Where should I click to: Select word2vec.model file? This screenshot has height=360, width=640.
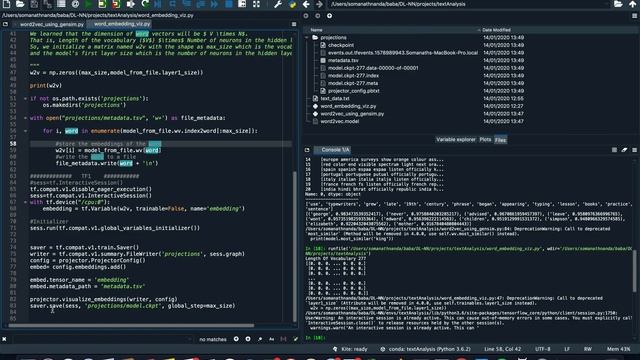340,121
